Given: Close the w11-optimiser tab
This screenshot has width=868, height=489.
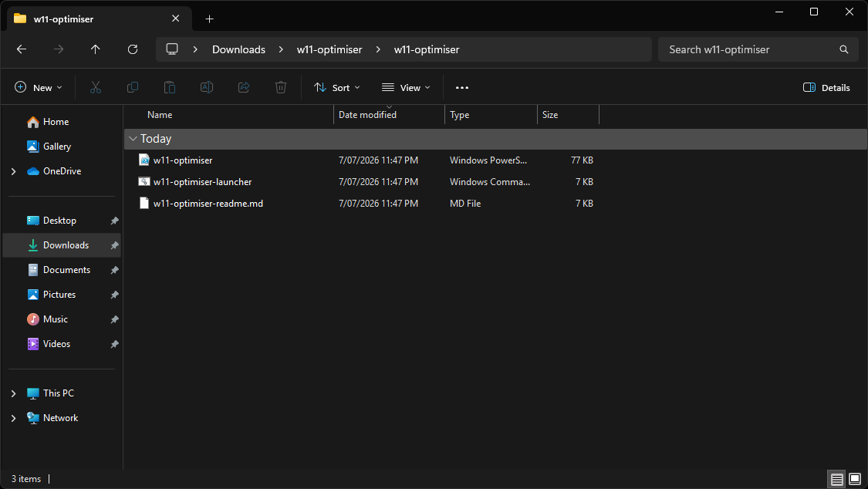Looking at the screenshot, I should point(175,19).
